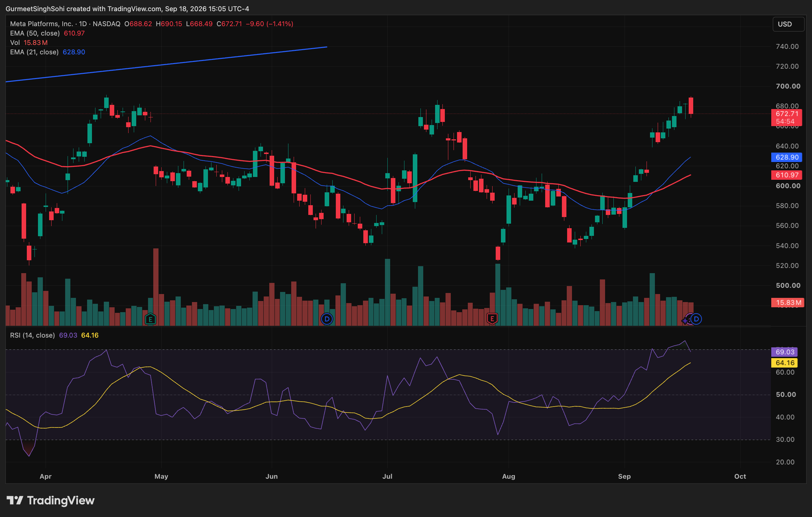Click the 50.00 level on the RSI axis
Image resolution: width=812 pixels, height=517 pixels.
click(786, 394)
